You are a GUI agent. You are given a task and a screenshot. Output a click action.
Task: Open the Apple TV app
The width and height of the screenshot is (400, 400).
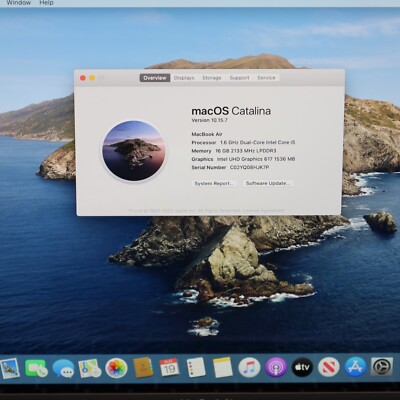(302, 368)
